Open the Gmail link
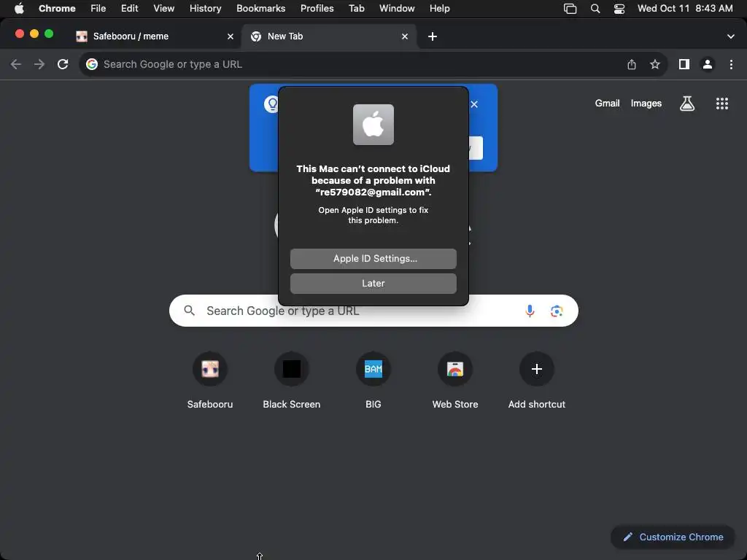The height and width of the screenshot is (560, 747). coord(607,104)
